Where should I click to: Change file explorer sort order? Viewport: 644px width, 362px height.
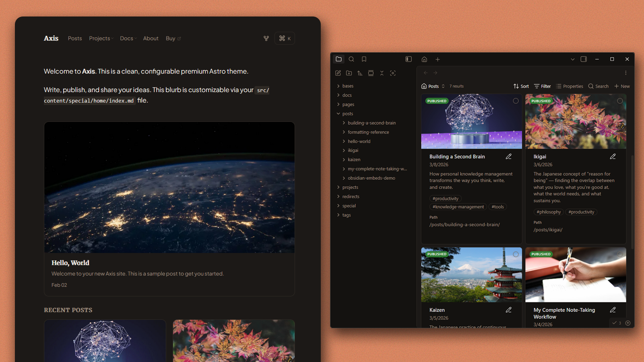pyautogui.click(x=360, y=73)
